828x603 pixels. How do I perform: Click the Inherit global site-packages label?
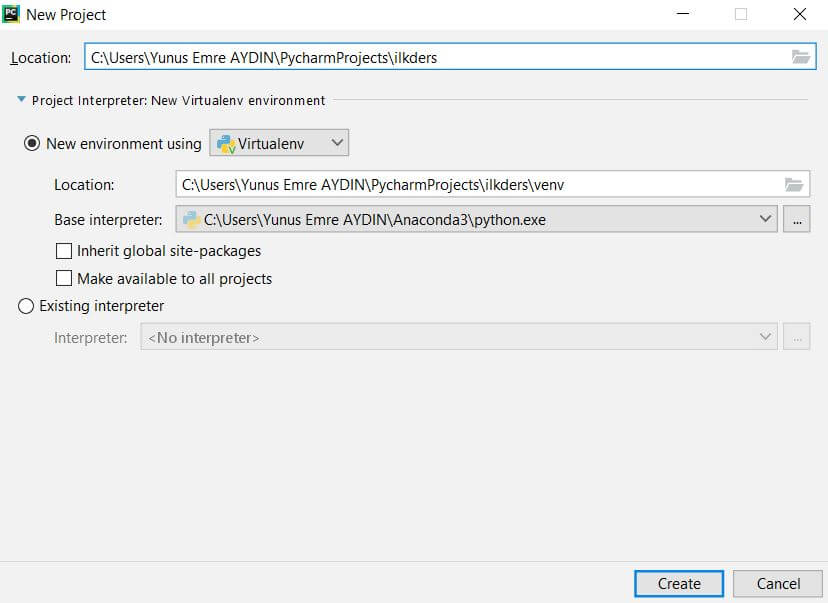click(169, 251)
